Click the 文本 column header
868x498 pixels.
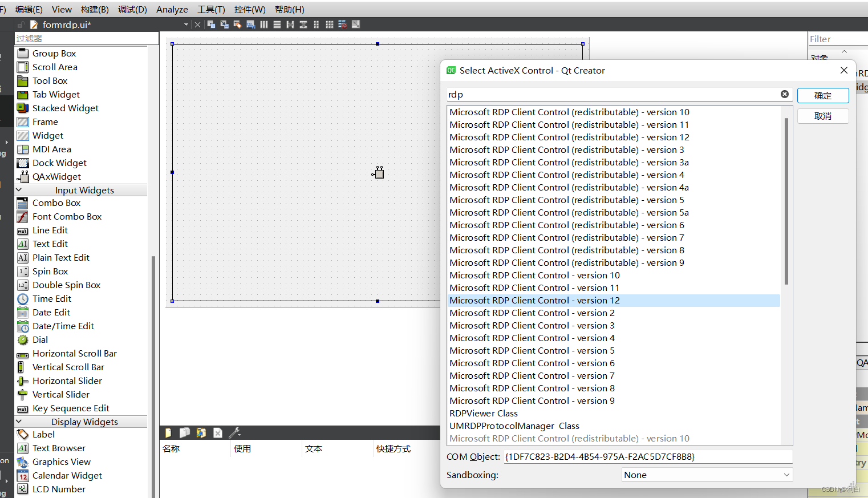click(x=336, y=449)
